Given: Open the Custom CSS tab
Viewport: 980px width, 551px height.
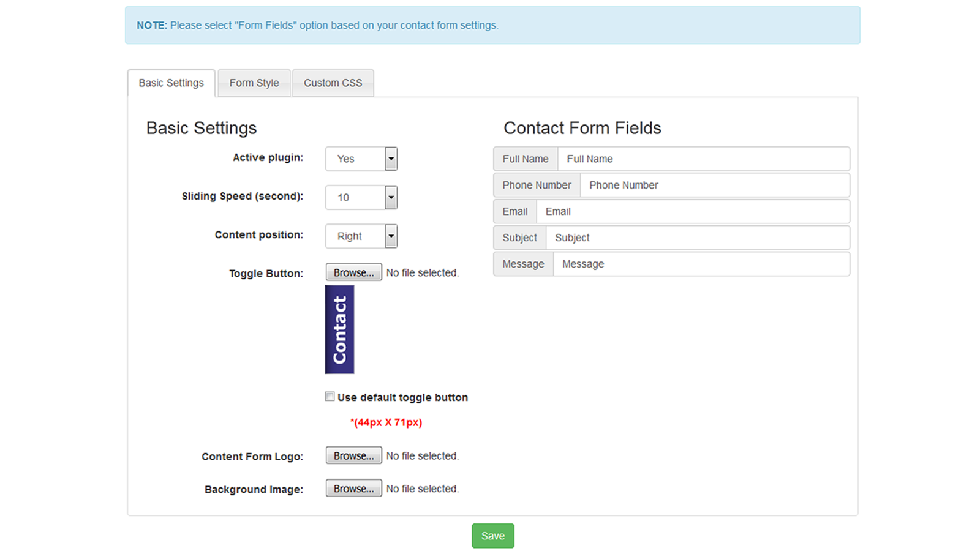Looking at the screenshot, I should tap(333, 83).
